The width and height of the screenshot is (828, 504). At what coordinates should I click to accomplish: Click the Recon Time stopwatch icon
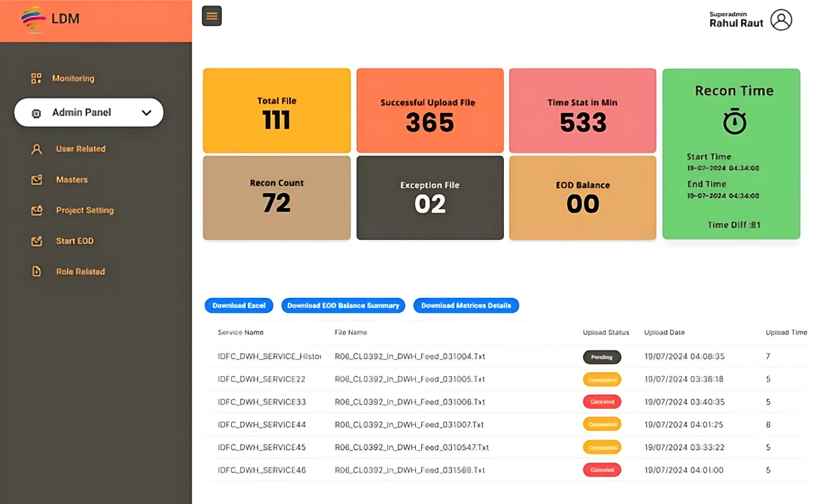(735, 121)
